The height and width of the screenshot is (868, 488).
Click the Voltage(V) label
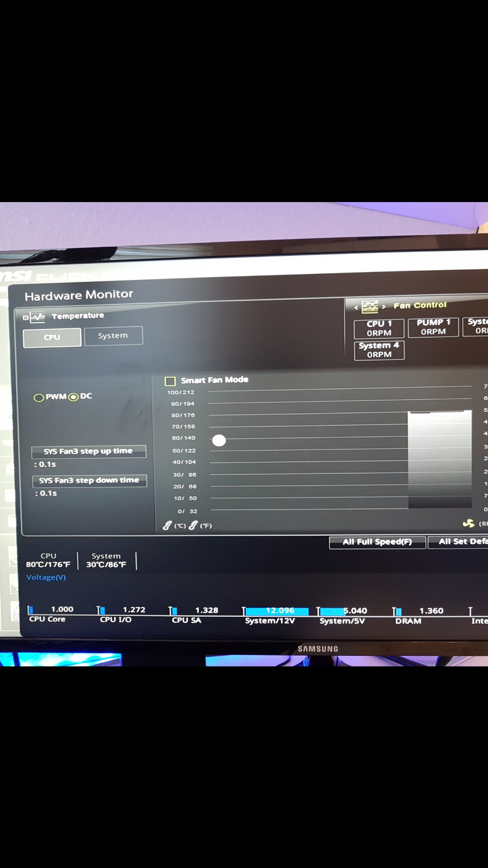click(x=46, y=577)
